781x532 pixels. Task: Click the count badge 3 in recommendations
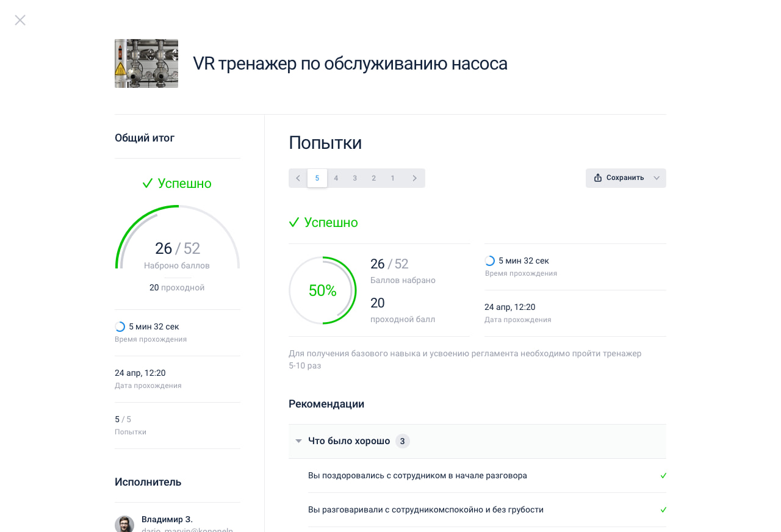click(x=403, y=441)
